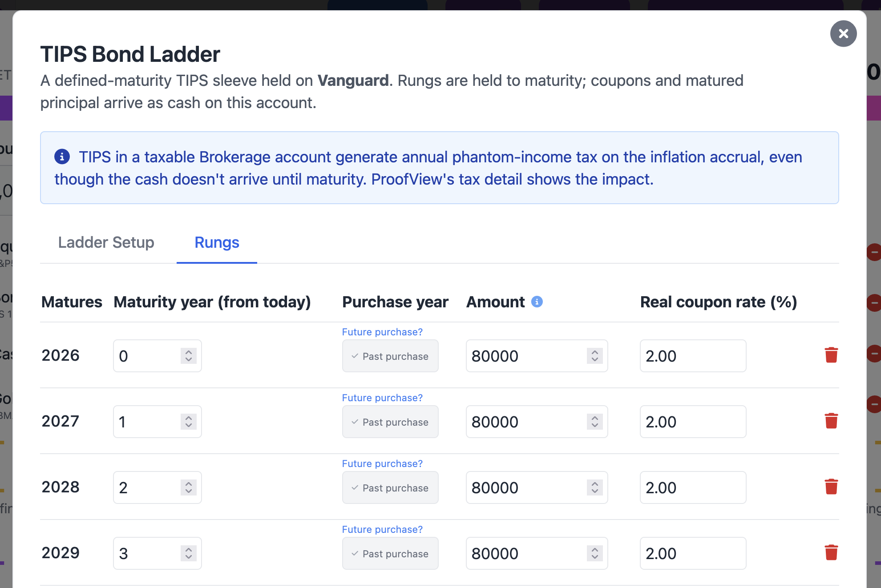The height and width of the screenshot is (588, 881).
Task: Focus maturity year field showing 2
Action: point(157,487)
